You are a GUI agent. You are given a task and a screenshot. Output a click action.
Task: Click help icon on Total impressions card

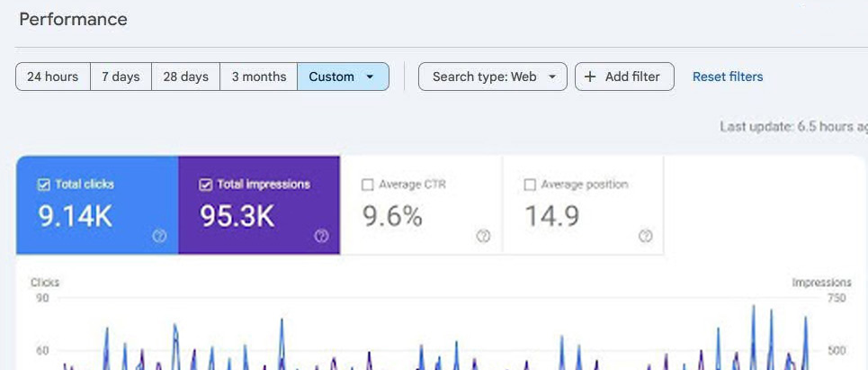pos(321,236)
